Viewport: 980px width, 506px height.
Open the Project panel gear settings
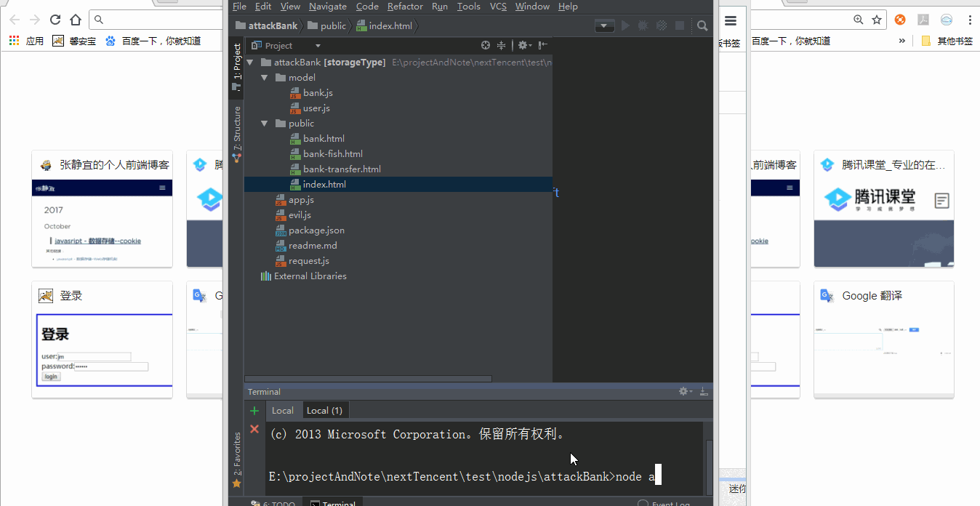(523, 46)
